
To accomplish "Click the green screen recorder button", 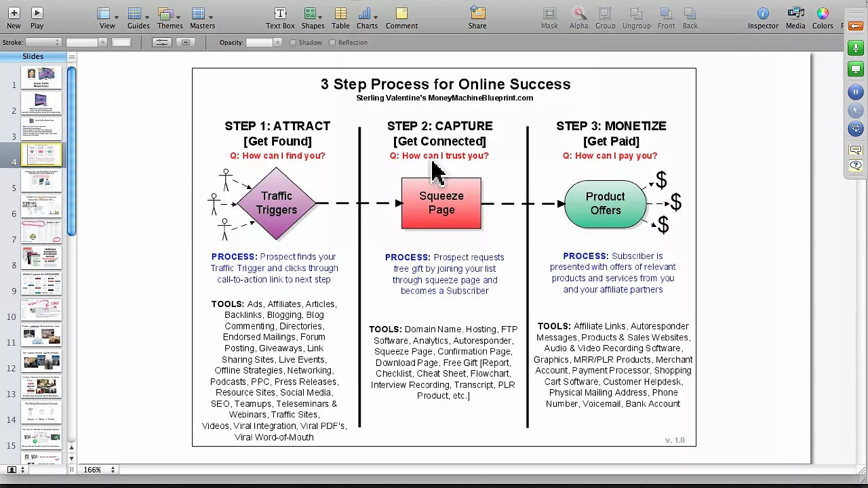I will click(x=856, y=69).
